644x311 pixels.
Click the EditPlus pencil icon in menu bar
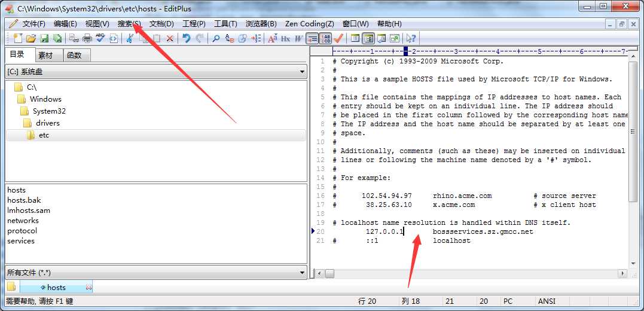[x=14, y=24]
